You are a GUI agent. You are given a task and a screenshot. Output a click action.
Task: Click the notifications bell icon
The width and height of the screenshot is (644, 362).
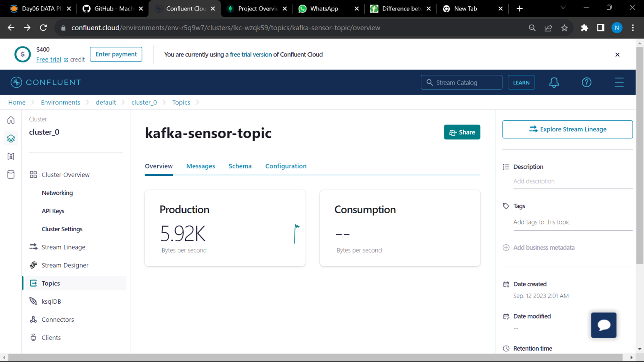(x=554, y=82)
